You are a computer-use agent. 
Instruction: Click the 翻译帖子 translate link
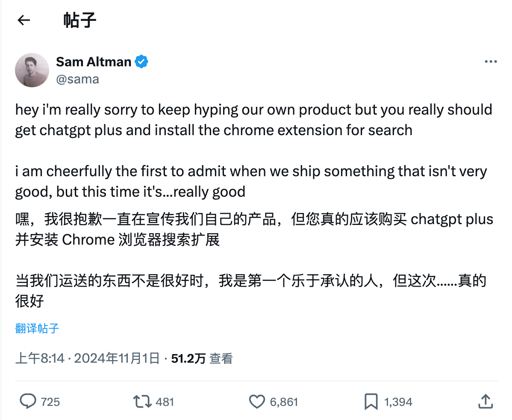pyautogui.click(x=37, y=328)
